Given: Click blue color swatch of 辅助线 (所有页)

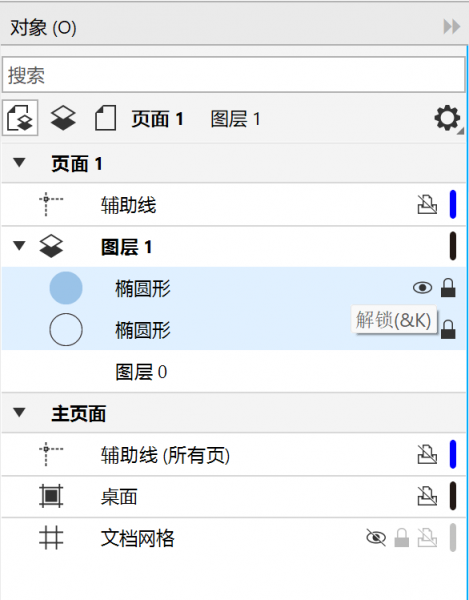Looking at the screenshot, I should pyautogui.click(x=453, y=454).
